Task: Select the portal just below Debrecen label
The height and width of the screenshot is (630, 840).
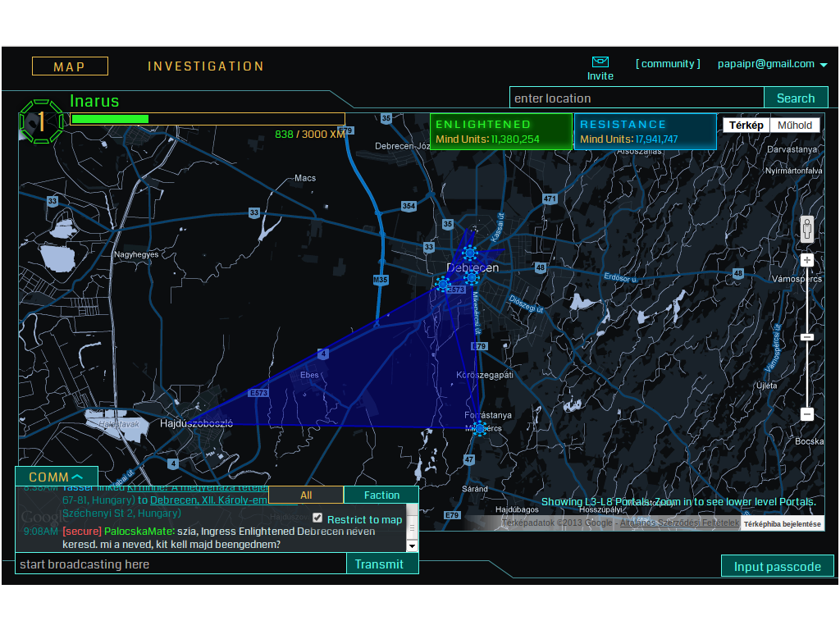Action: [x=472, y=277]
